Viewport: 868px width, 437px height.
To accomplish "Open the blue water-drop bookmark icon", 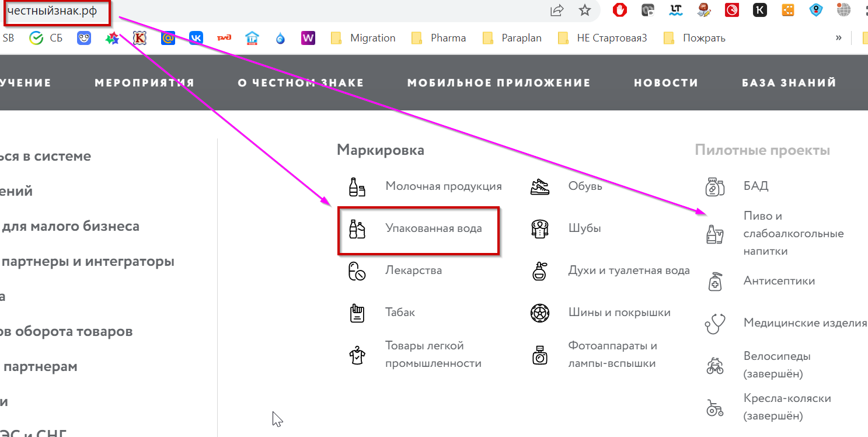I will [280, 38].
